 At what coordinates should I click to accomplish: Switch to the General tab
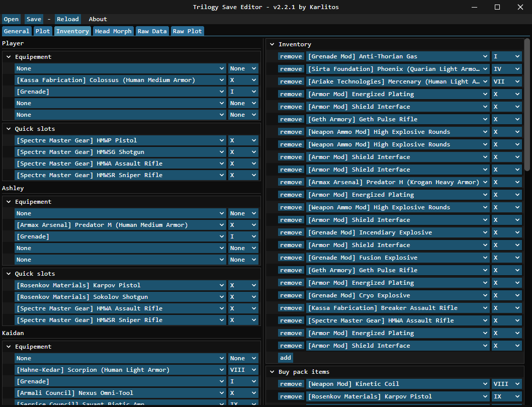pos(17,31)
